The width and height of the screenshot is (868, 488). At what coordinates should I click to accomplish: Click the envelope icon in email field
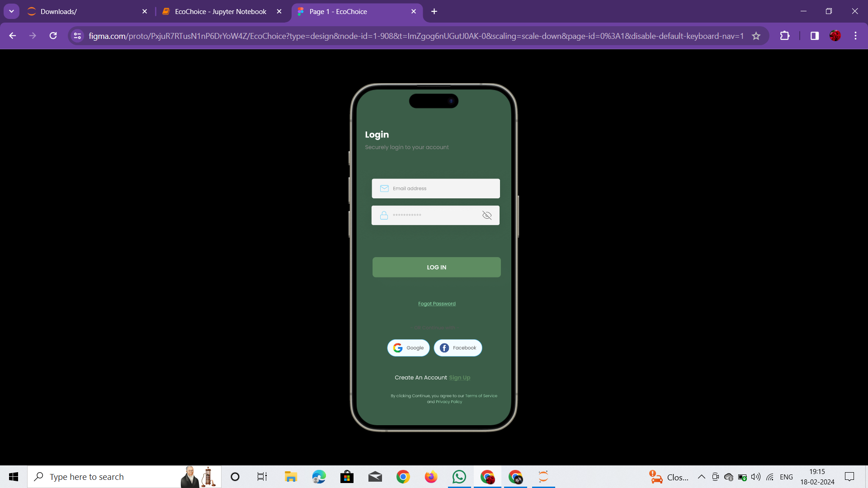point(384,188)
